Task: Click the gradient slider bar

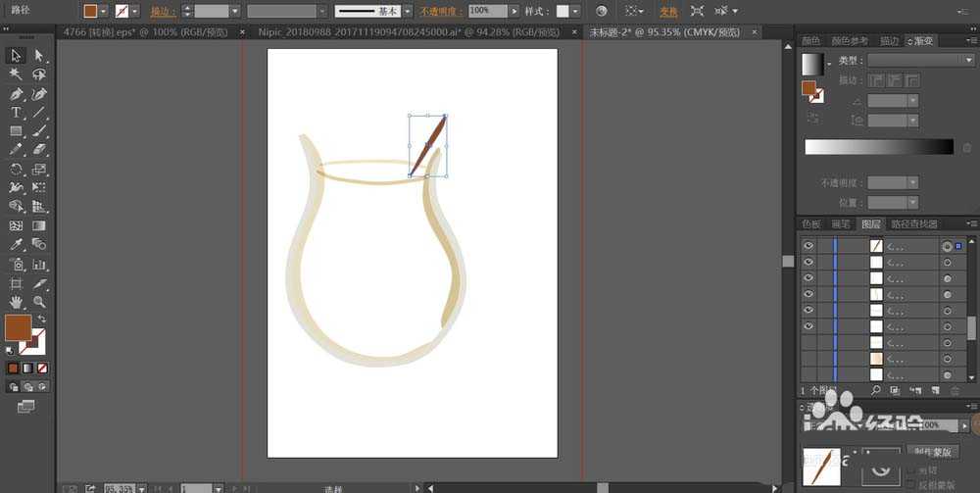Action: click(878, 147)
